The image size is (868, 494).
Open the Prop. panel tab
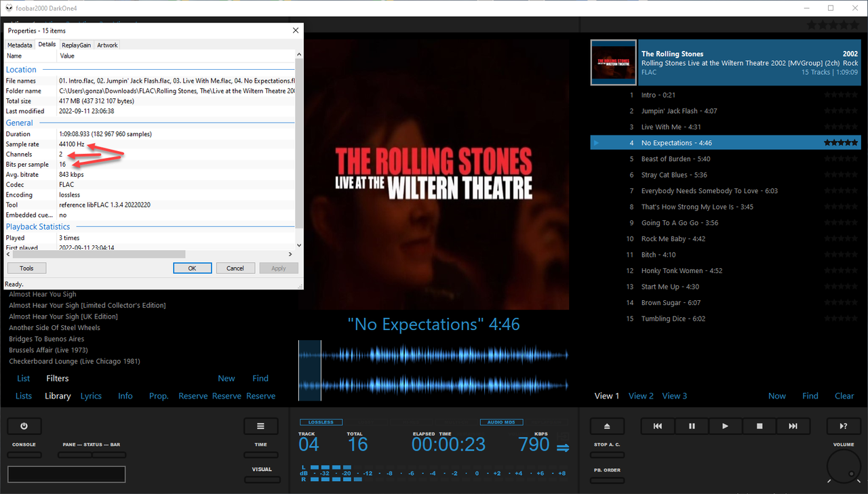coord(159,396)
